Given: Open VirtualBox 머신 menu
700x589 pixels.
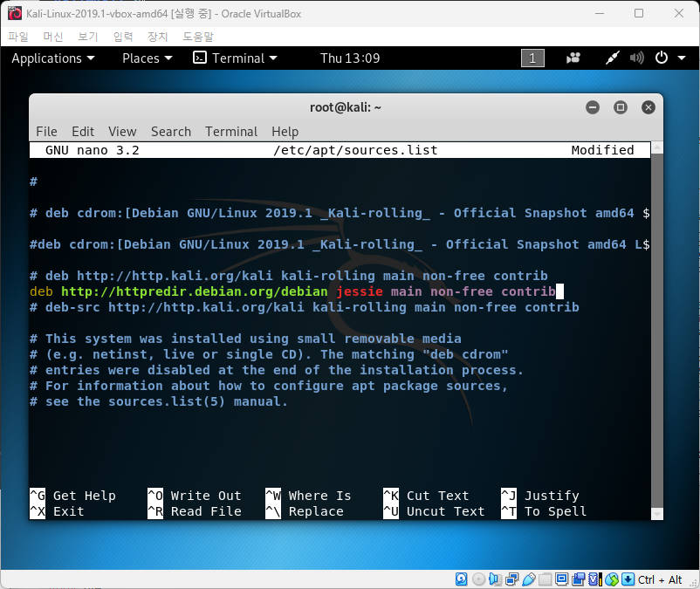Looking at the screenshot, I should coord(53,37).
